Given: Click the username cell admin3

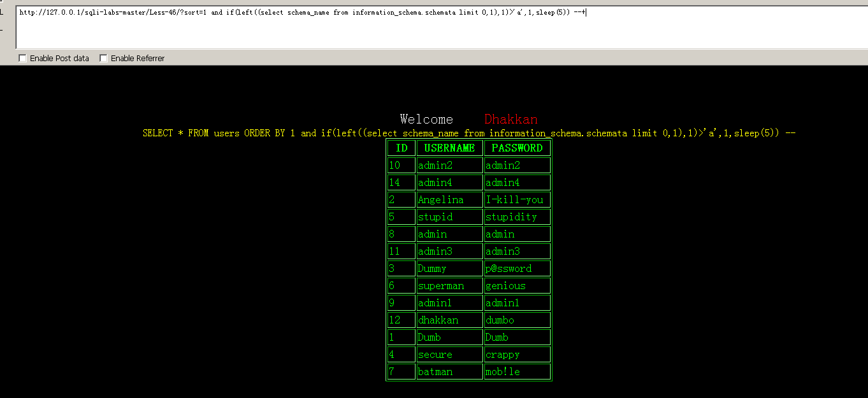Looking at the screenshot, I should (x=450, y=251).
